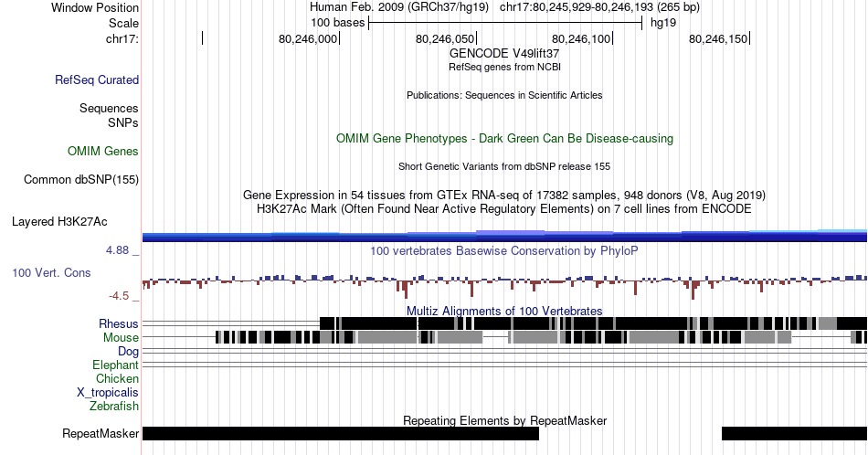Viewport: 868px width, 455px height.
Task: Click the -4.5 PhyloP lower value
Action: pyautogui.click(x=119, y=296)
